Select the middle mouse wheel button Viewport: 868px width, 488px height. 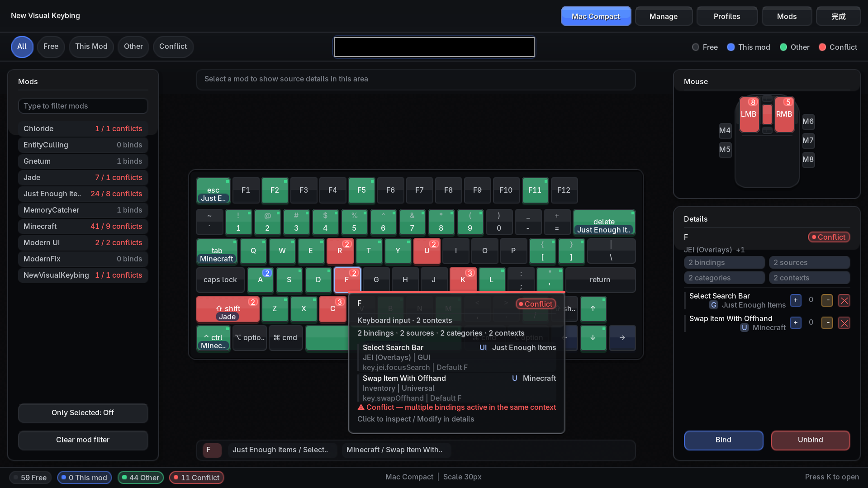pyautogui.click(x=767, y=114)
